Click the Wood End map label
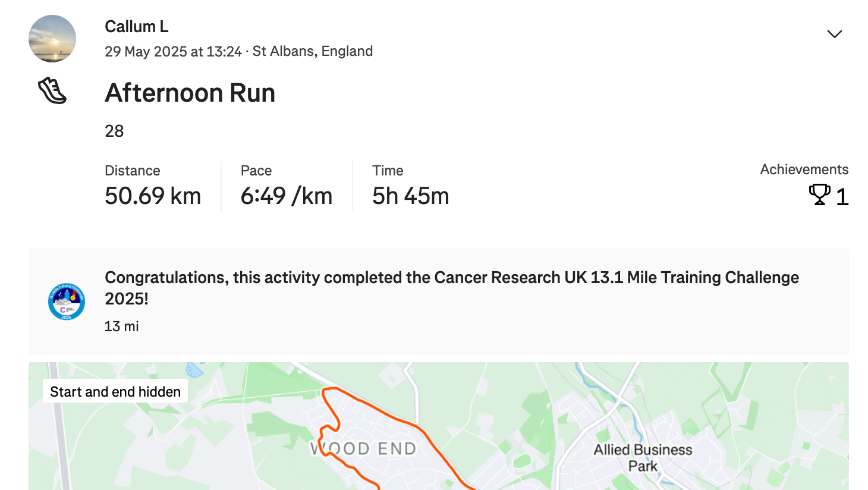The height and width of the screenshot is (490, 868). pos(363,448)
